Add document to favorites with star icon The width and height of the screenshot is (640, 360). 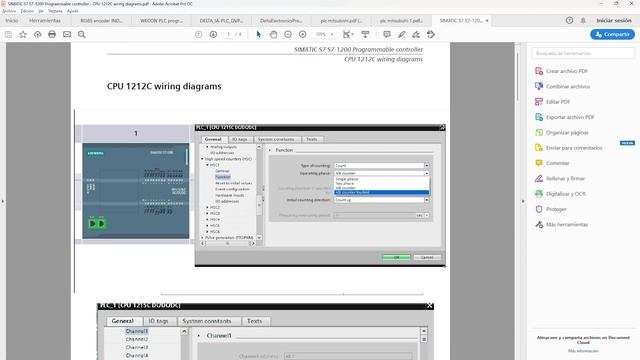23,34
